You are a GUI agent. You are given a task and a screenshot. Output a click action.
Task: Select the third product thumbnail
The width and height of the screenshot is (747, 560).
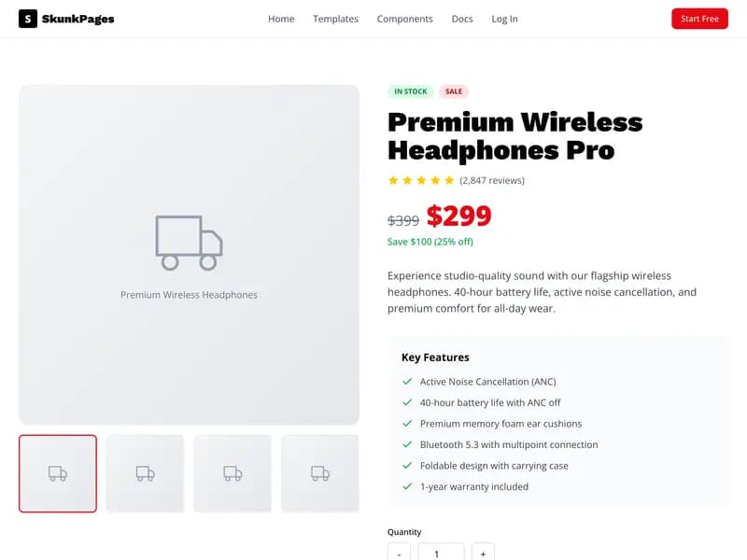click(233, 472)
